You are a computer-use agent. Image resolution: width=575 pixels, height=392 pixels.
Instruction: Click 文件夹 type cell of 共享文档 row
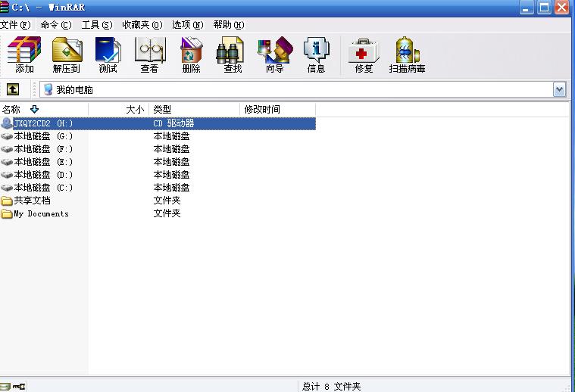(167, 201)
